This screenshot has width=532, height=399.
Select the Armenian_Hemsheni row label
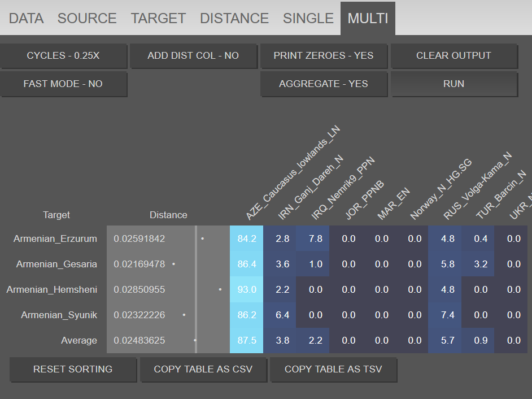(52, 290)
